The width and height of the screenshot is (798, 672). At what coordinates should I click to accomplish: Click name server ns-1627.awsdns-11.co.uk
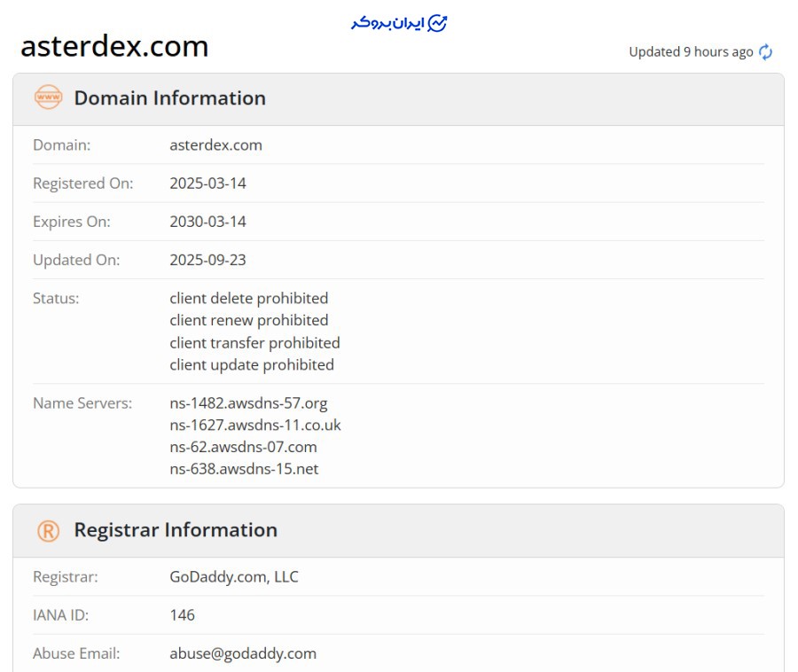(x=255, y=425)
